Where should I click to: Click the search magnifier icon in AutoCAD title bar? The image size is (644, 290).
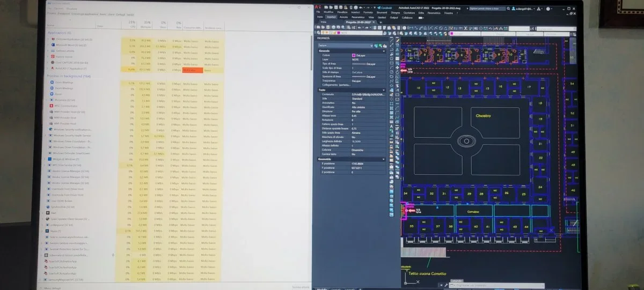508,9
